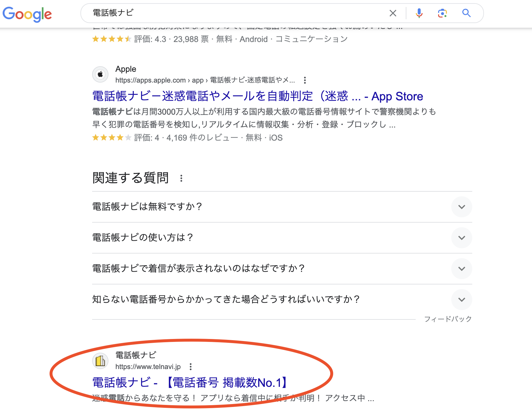The height and width of the screenshot is (416, 532).
Task: Expand 知らない電話番号からかかってきた場合 question
Action: click(461, 300)
